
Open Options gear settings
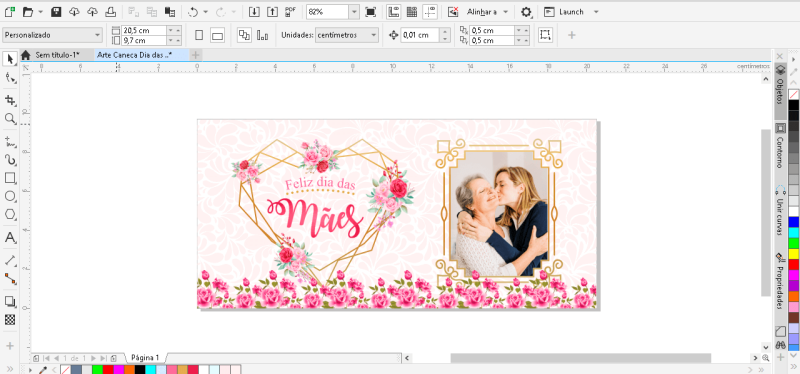526,12
